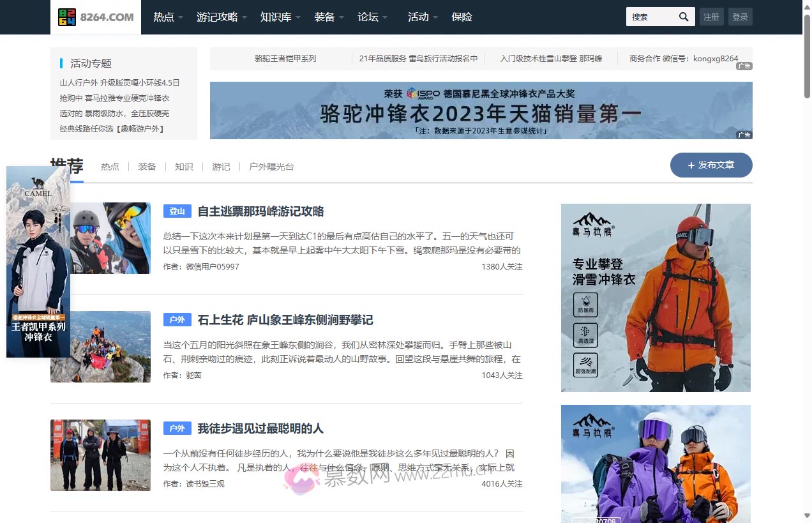
Task: Click the 户外 badge beside 石上生花 article
Action: click(x=177, y=319)
